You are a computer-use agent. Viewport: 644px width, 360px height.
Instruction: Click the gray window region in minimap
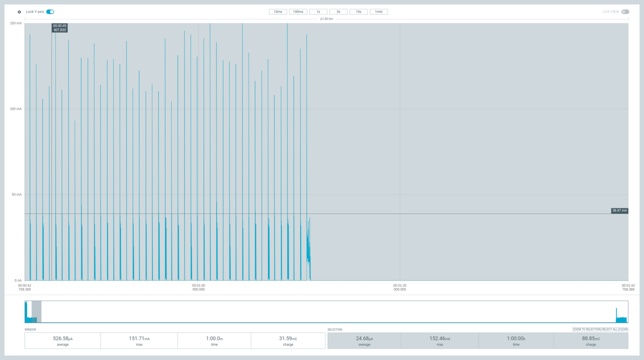36,312
